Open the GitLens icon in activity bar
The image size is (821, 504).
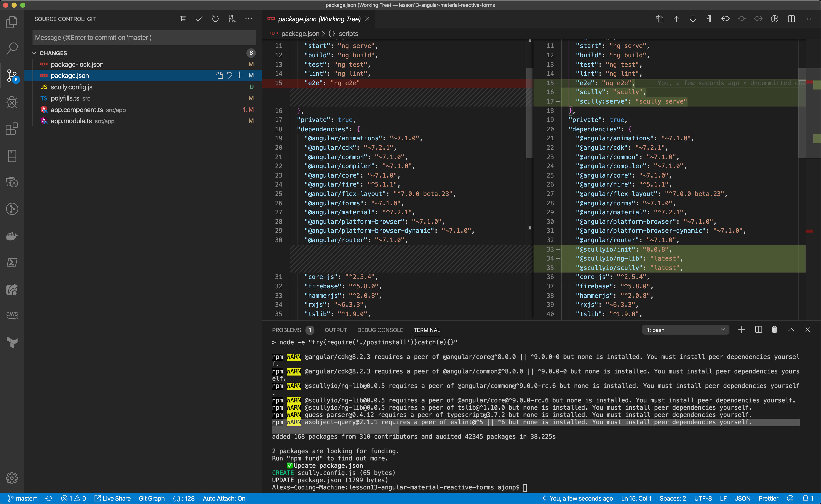click(x=12, y=209)
